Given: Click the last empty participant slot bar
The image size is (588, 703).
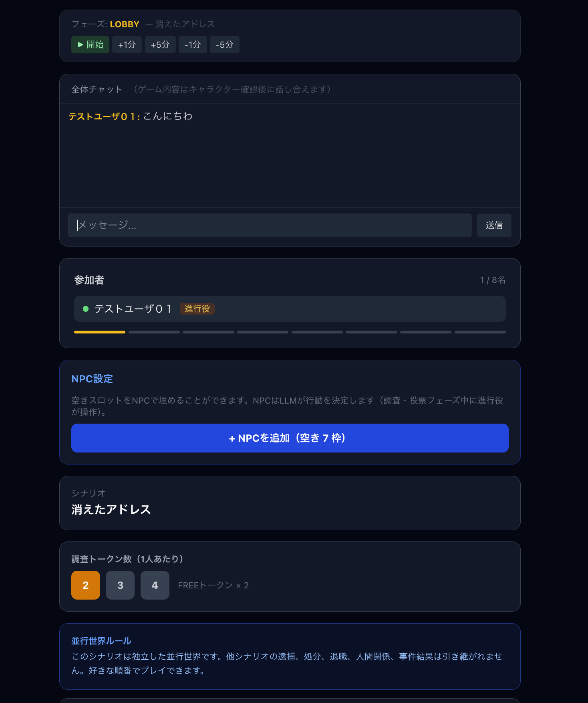Looking at the screenshot, I should pos(480,332).
